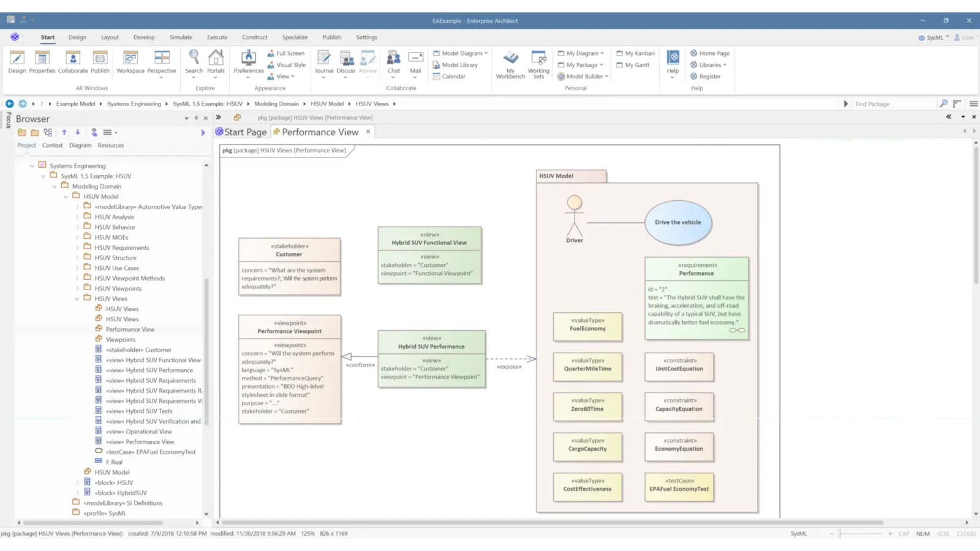Image resolution: width=980 pixels, height=551 pixels.
Task: Pin the Browser panel
Action: coord(196,118)
